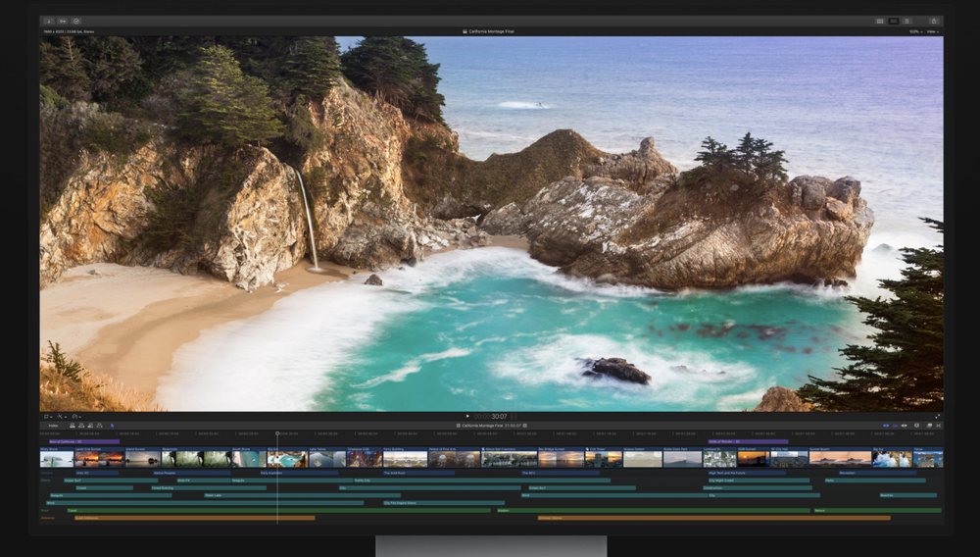Click the Play button under viewer
This screenshot has height=557, width=980.
[467, 417]
